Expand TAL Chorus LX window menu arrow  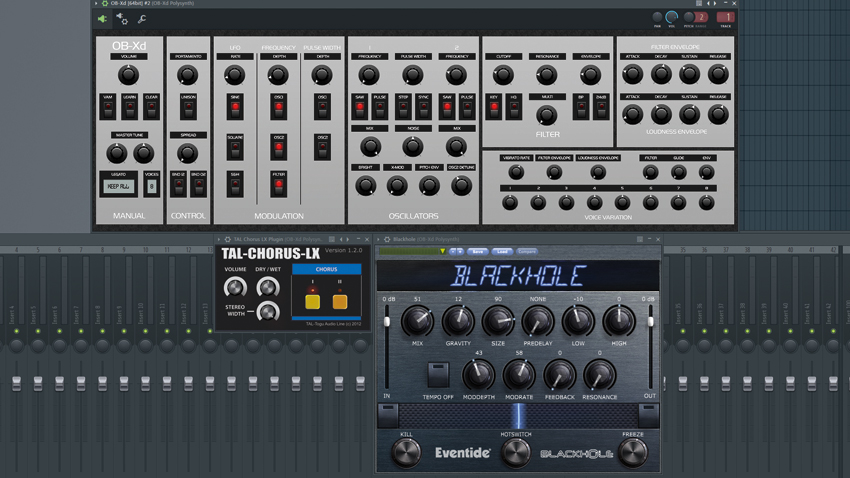pos(219,239)
